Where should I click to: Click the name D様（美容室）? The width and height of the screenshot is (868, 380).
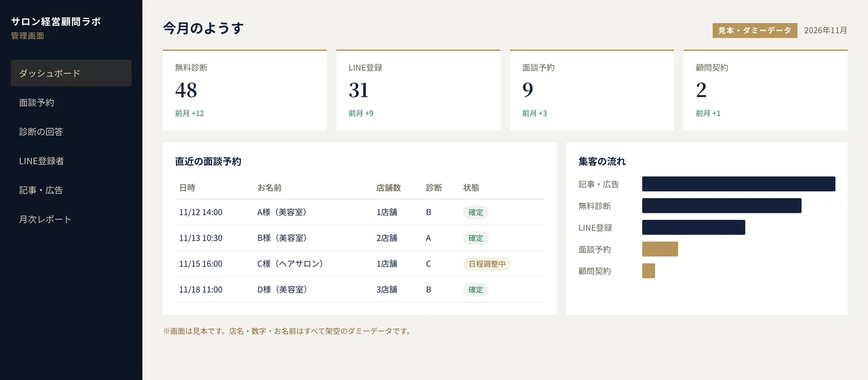pyautogui.click(x=284, y=290)
